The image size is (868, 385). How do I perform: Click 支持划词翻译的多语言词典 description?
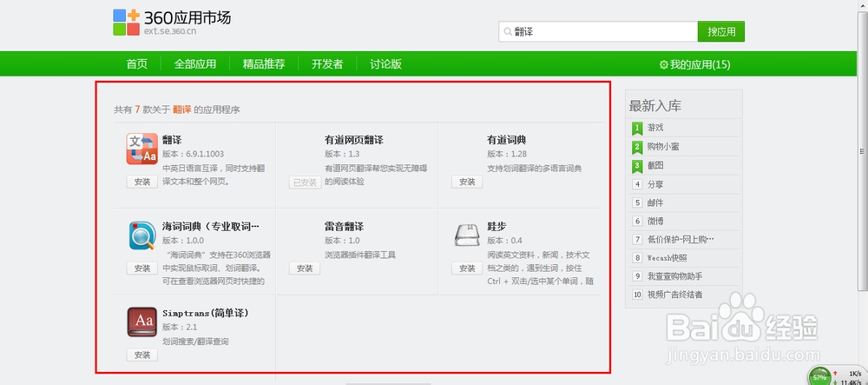(534, 169)
